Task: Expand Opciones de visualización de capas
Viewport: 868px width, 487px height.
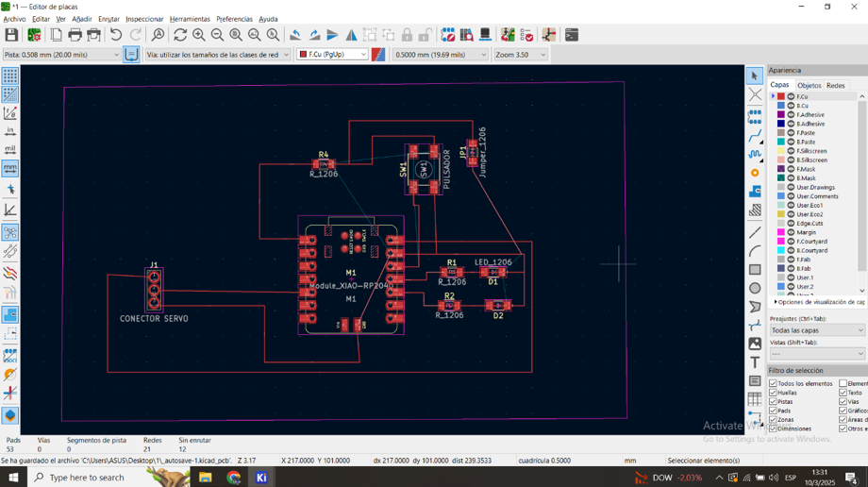Action: pos(819,302)
